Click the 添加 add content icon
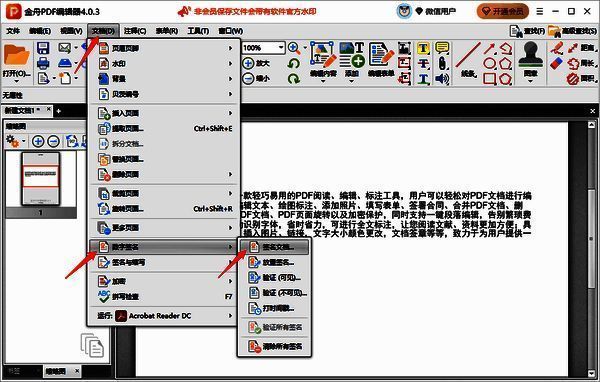Screen dimensions: 600x382 (x=352, y=59)
